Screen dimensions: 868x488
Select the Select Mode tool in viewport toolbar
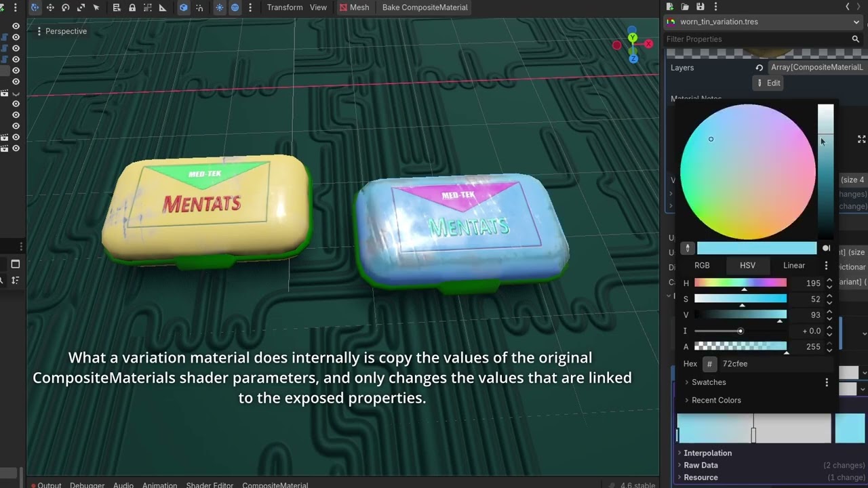(35, 7)
